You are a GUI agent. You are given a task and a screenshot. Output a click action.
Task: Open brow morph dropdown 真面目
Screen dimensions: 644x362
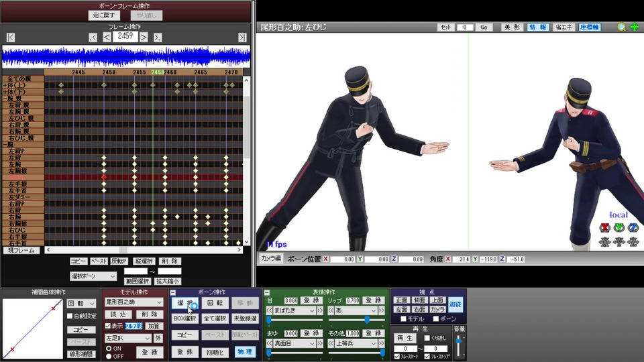tap(294, 343)
